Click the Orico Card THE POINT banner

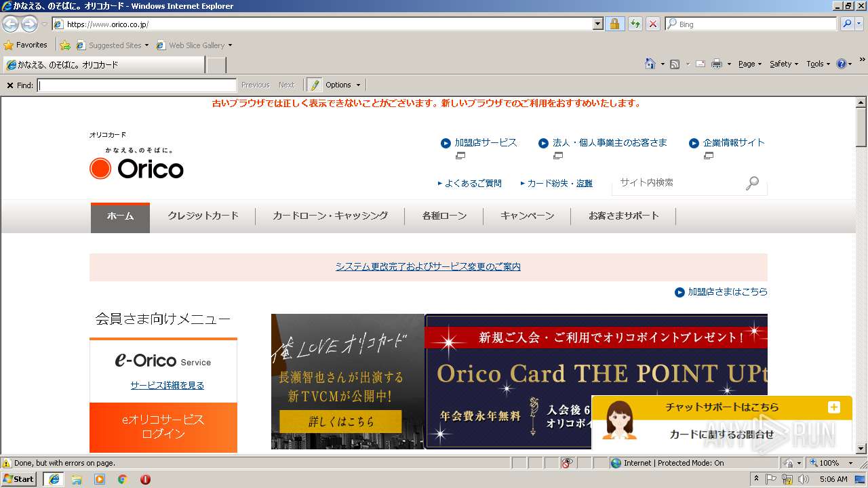click(596, 381)
